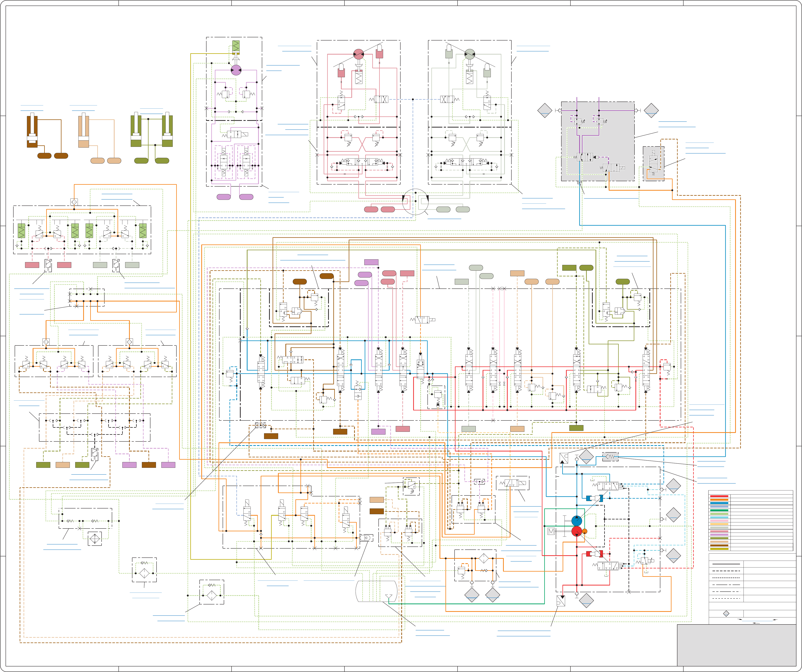Click the diamond test port left of the gray valve block

pos(545,110)
